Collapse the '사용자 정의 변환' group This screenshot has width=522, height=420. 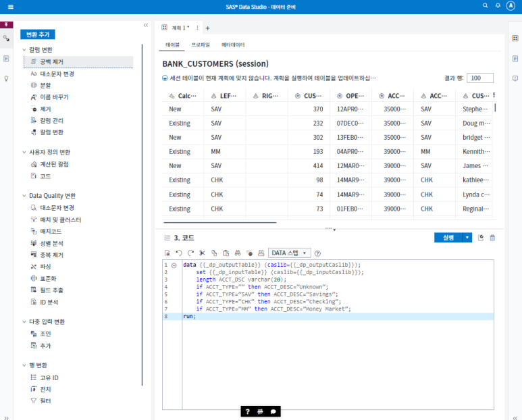(x=24, y=153)
